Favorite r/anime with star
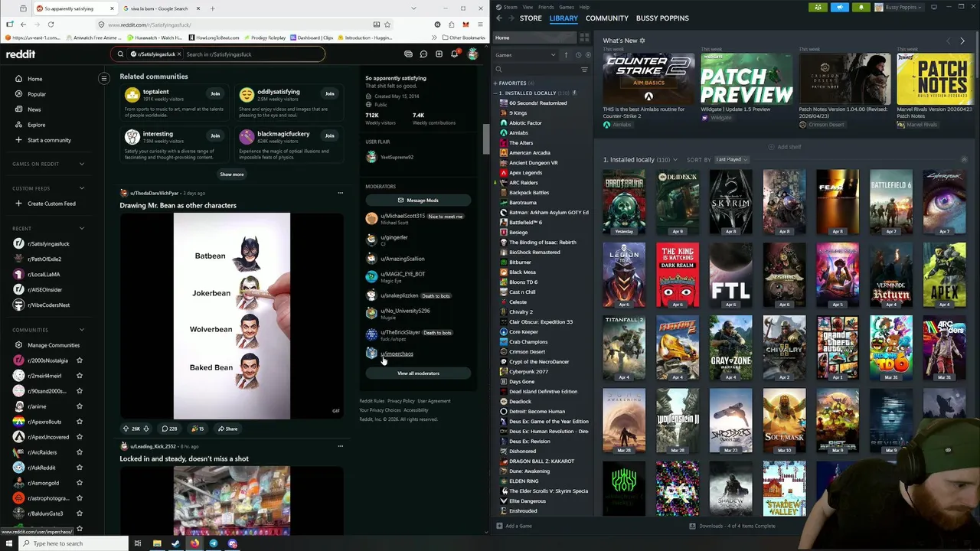This screenshot has width=980, height=551. point(79,406)
